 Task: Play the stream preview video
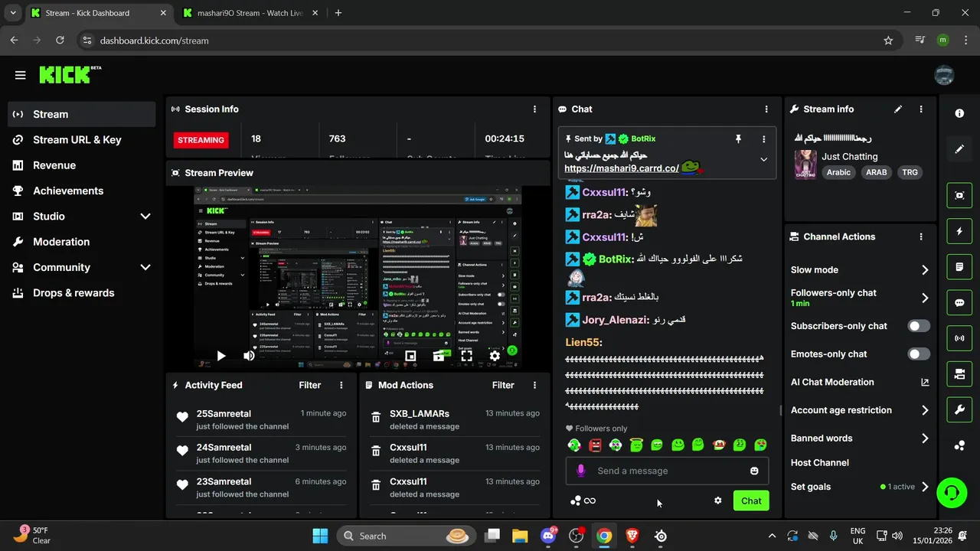pyautogui.click(x=220, y=356)
